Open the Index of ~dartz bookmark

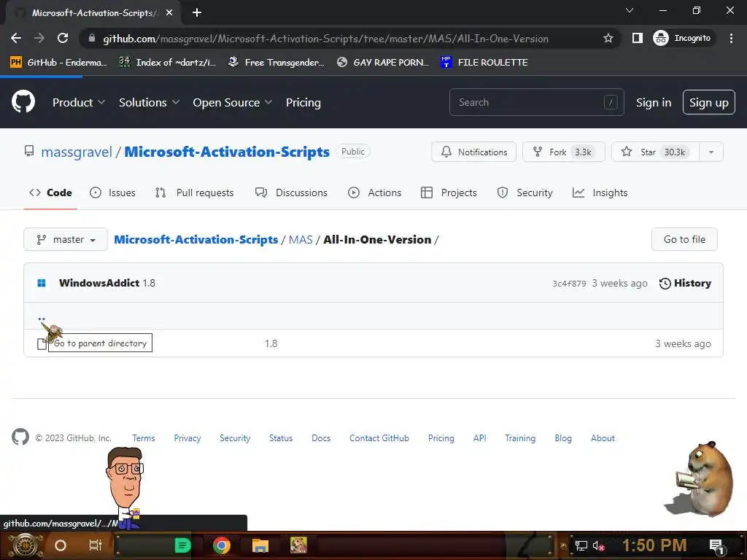click(168, 63)
